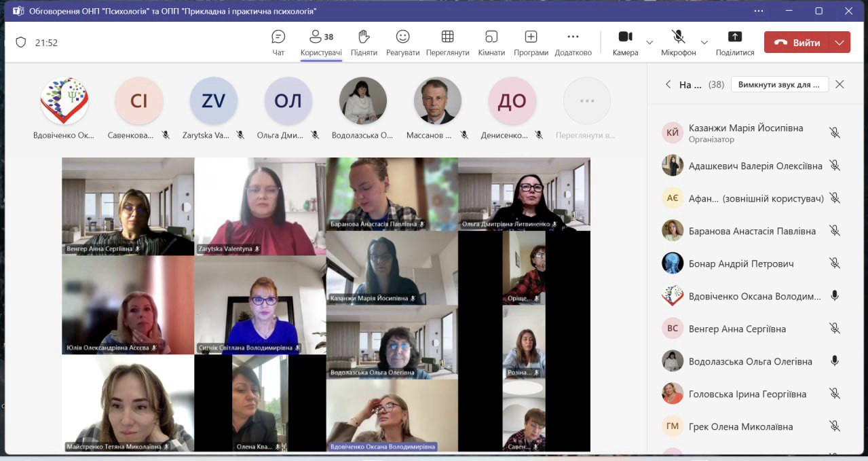Viewport: 868px width, 461px height.
Task: Click the ДО avatar for Денисенко
Action: pos(512,100)
